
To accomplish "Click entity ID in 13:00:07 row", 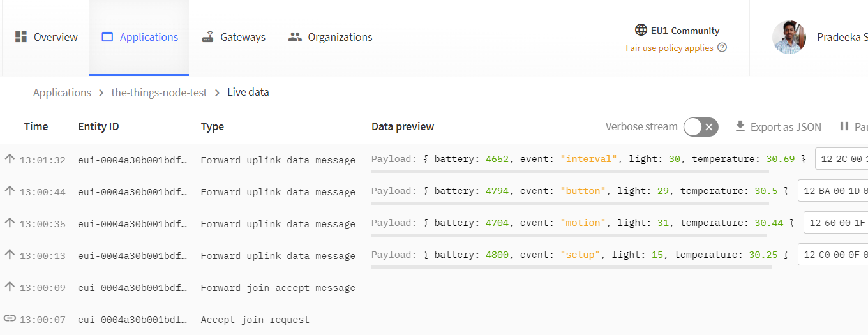I will click(x=133, y=320).
